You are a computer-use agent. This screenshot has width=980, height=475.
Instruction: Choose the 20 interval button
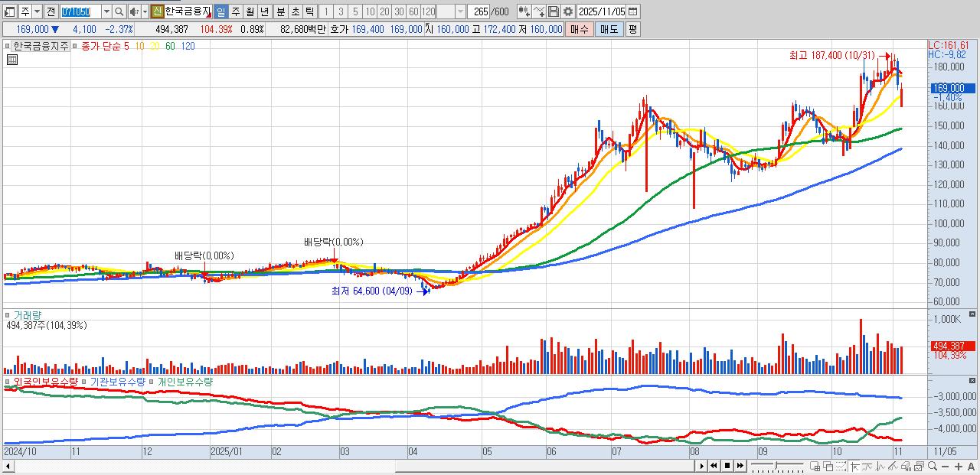pos(384,11)
